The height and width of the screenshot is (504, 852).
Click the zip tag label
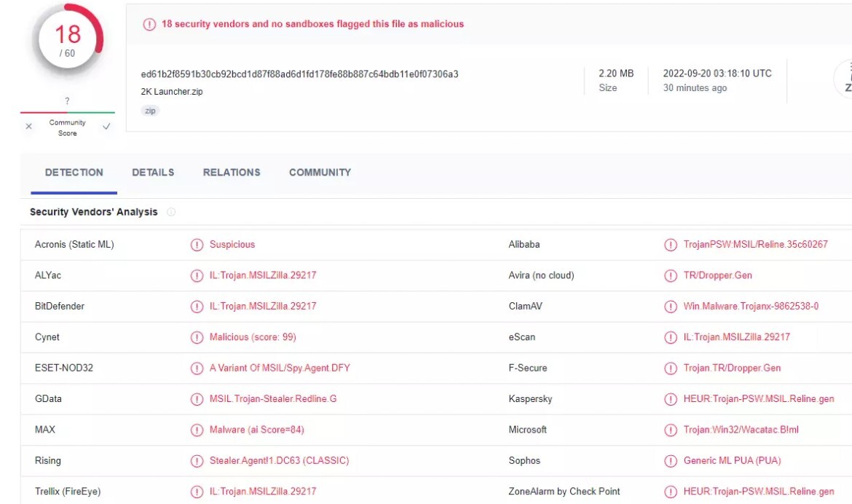(x=150, y=111)
